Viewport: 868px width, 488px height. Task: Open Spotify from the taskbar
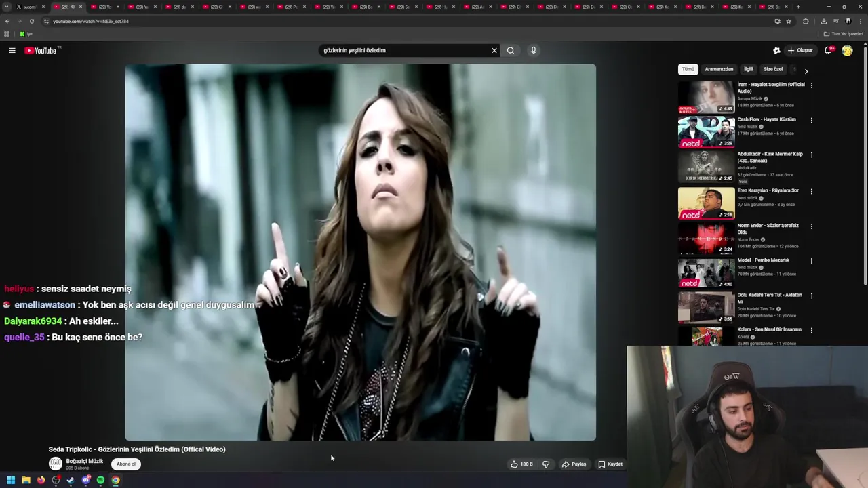[100, 480]
